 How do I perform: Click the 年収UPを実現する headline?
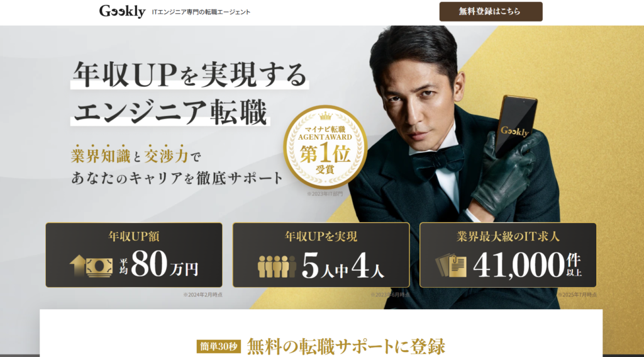(189, 74)
